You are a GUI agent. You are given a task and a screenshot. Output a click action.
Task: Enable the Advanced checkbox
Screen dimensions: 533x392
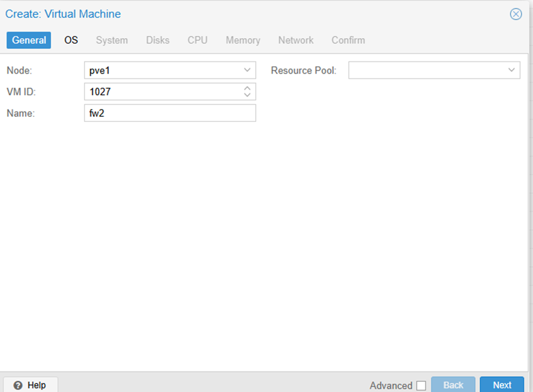[421, 386]
